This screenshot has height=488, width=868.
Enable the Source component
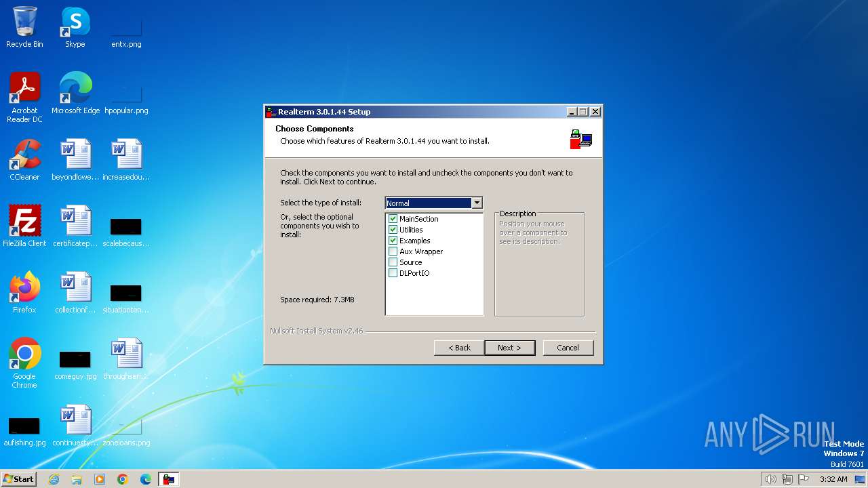[x=393, y=262]
